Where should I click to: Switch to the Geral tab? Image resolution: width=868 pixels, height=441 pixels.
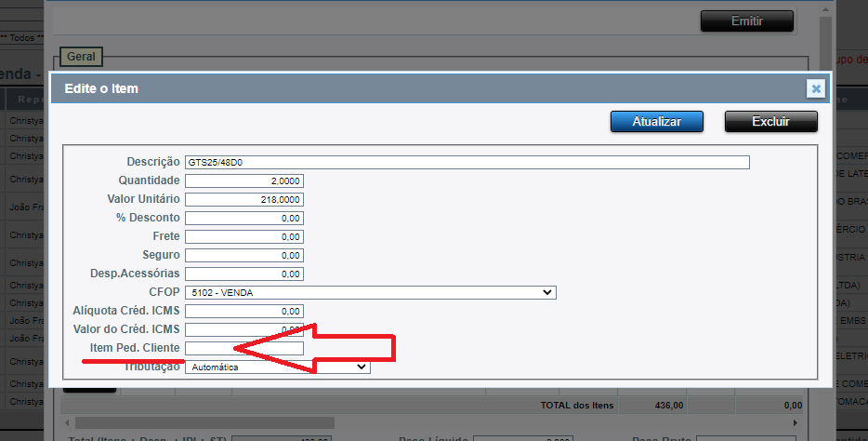81,58
